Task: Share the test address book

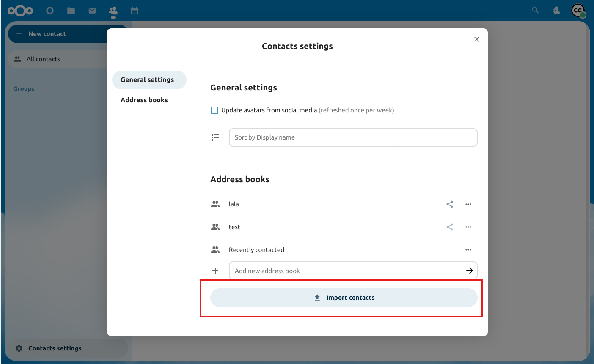Action: [x=449, y=227]
